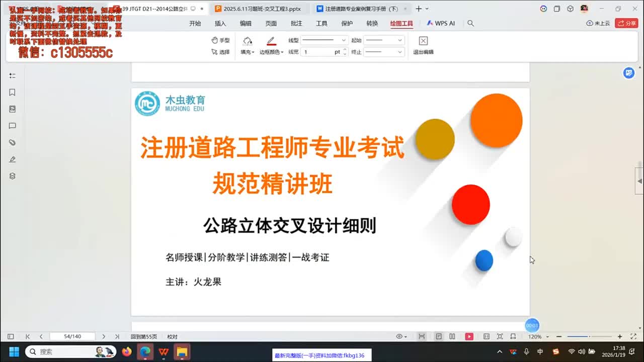Switch to single page view
This screenshot has width=644, height=362.
pyautogui.click(x=439, y=336)
